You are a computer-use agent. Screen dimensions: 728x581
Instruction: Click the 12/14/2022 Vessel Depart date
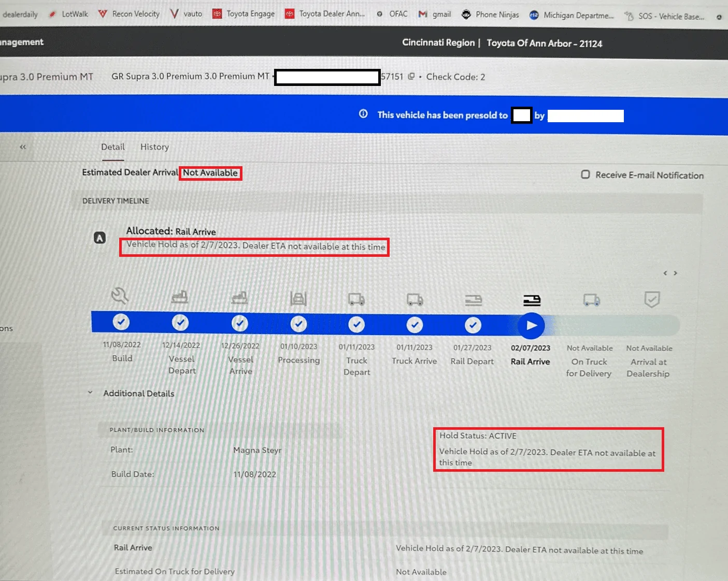coord(181,345)
